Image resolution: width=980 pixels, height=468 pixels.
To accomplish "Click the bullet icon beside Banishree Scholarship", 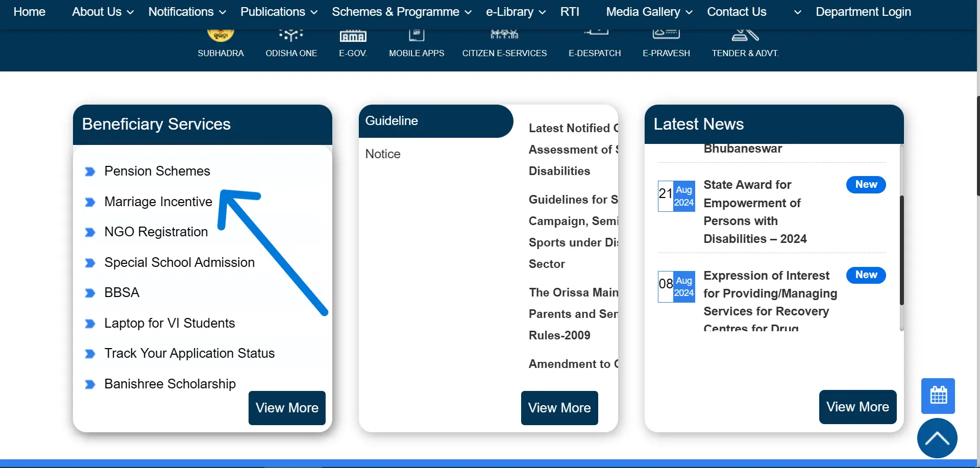I will point(90,384).
